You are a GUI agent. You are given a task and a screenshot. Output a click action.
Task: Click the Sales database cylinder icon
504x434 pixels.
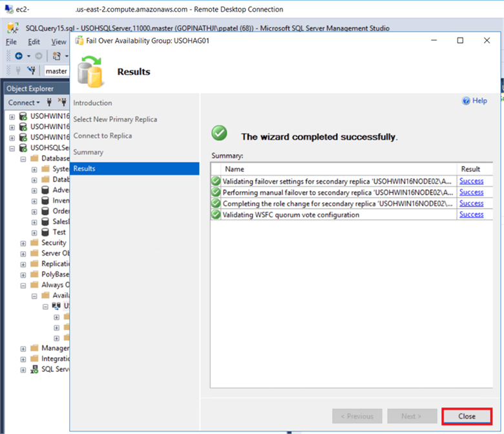[45, 222]
